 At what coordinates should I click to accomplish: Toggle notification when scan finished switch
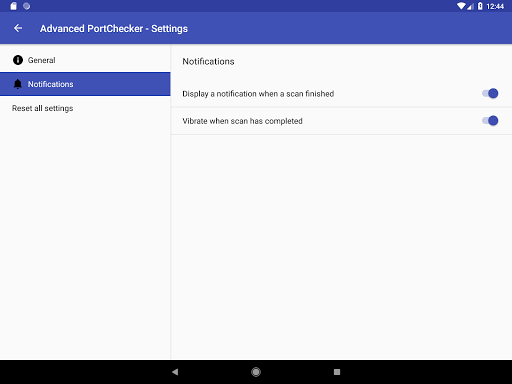[x=490, y=93]
